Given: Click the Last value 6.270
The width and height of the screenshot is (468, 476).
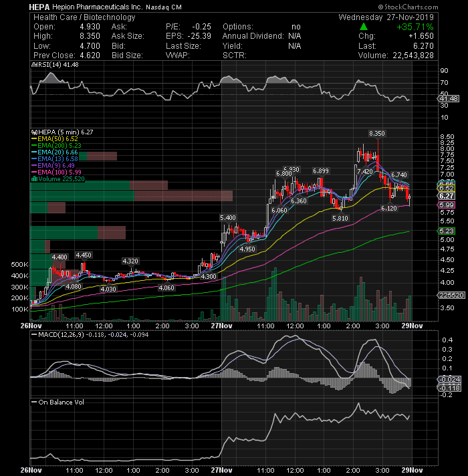Looking at the screenshot, I should [423, 46].
